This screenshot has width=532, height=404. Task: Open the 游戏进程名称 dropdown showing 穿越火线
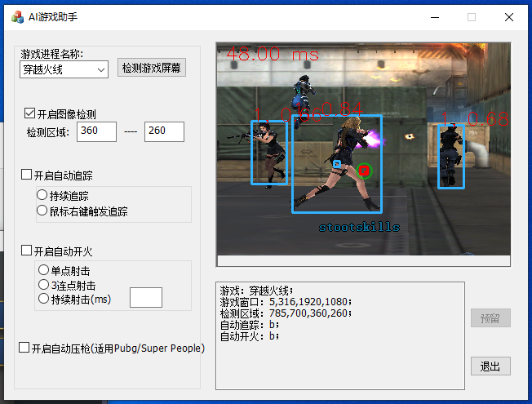coord(64,69)
